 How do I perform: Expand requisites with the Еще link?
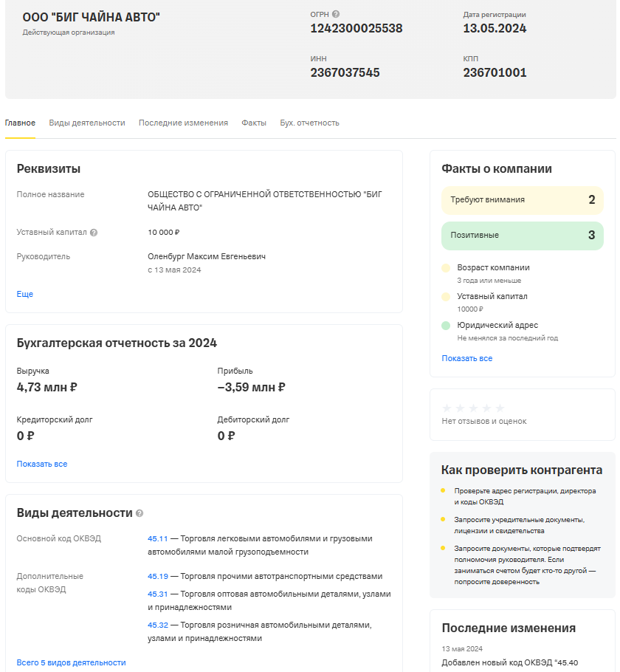click(x=25, y=294)
